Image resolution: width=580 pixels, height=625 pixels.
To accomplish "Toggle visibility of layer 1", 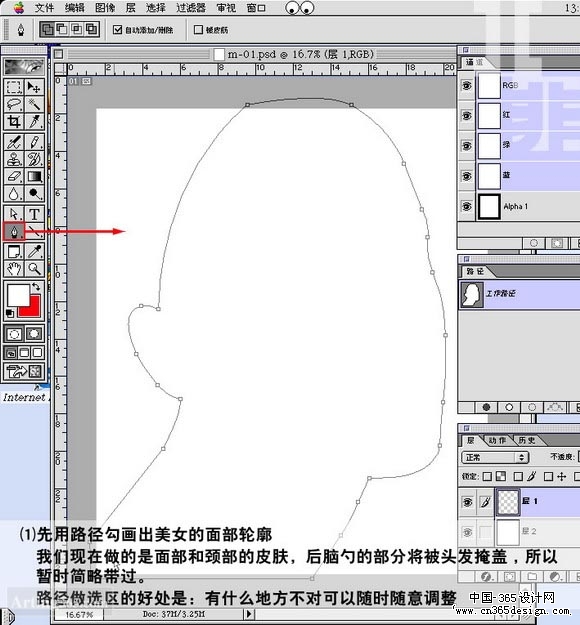I will pos(467,502).
